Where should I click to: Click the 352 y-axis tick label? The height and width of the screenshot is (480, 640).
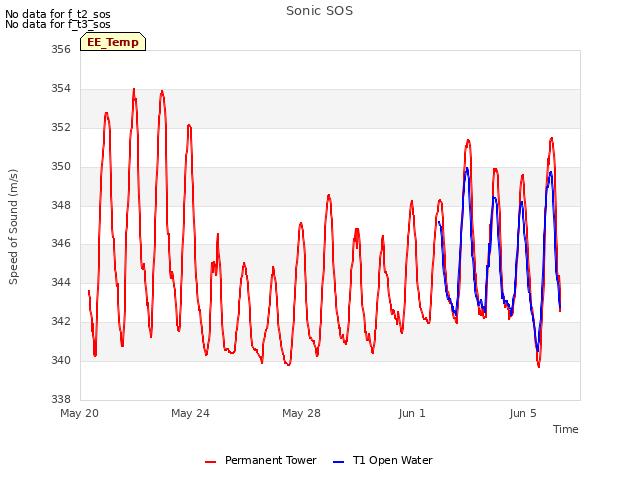[61, 127]
